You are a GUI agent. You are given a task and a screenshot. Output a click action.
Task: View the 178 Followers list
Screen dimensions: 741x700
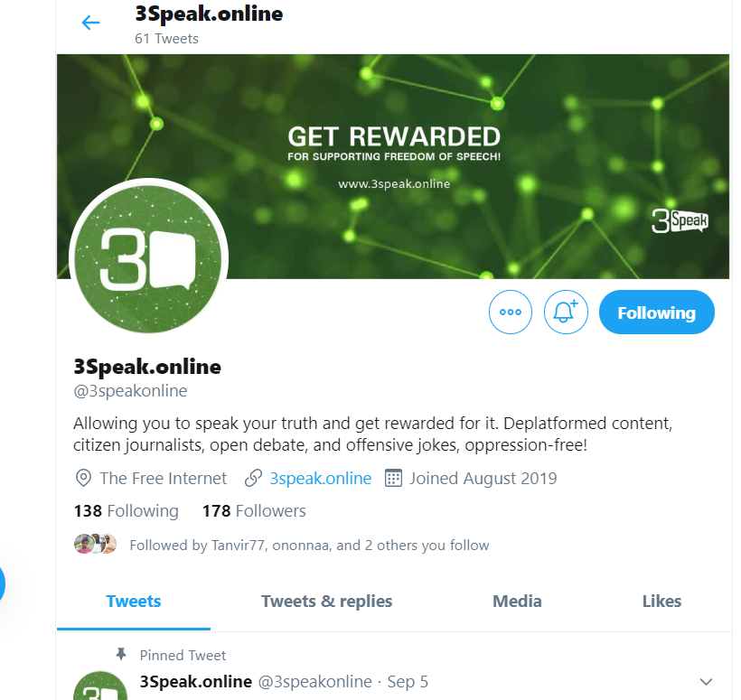click(x=254, y=511)
